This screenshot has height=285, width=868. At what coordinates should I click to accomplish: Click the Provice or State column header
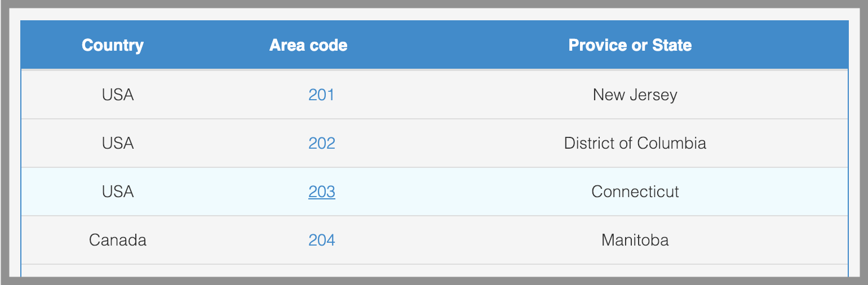[630, 45]
